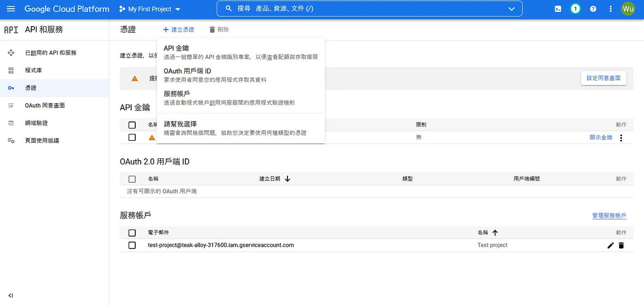The width and height of the screenshot is (644, 306).
Task: Click the orange warning icon in the notice banner
Action: (x=134, y=79)
